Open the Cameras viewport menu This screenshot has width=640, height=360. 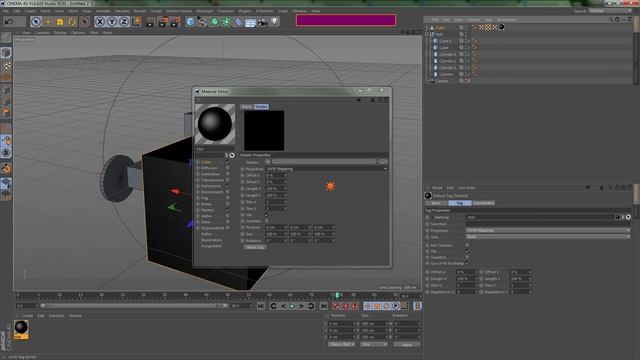[x=42, y=32]
